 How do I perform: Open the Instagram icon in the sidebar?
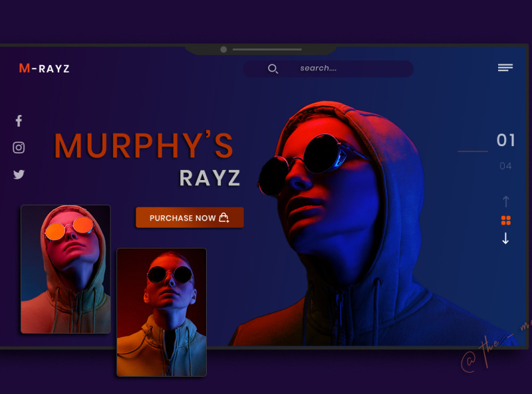19,147
